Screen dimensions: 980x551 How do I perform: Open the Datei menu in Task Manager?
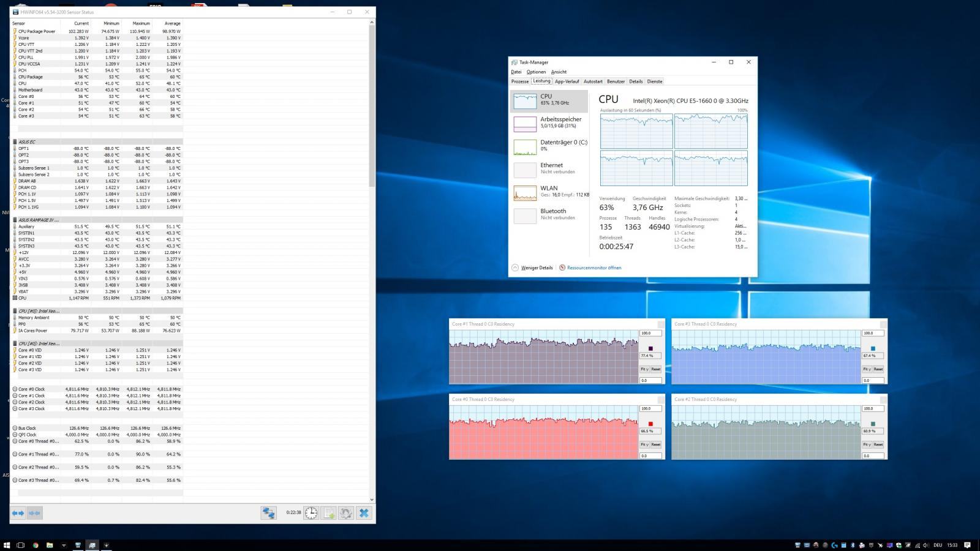[516, 72]
